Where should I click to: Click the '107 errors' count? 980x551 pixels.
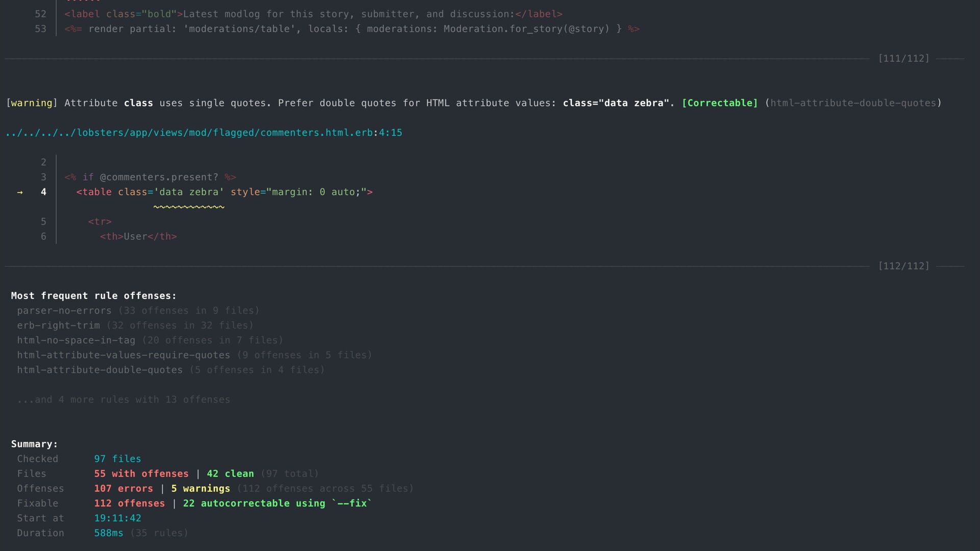pyautogui.click(x=123, y=489)
